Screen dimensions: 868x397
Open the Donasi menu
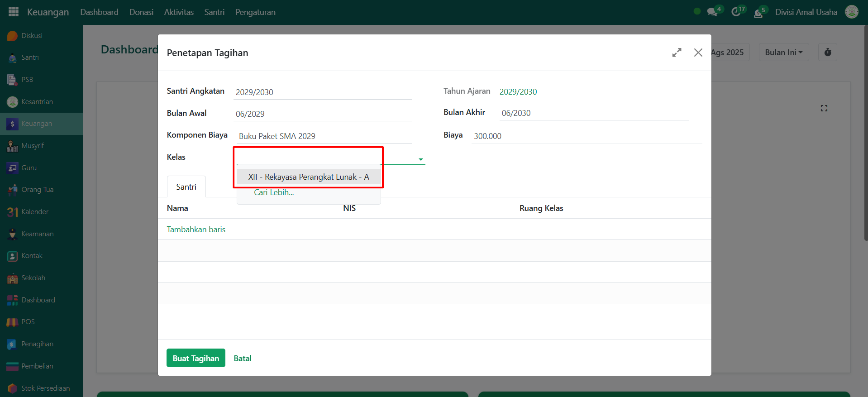click(141, 12)
